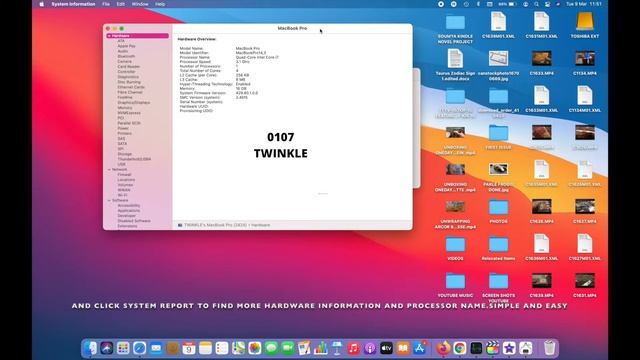Collapse the Software section in sidebar

[x=109, y=200]
